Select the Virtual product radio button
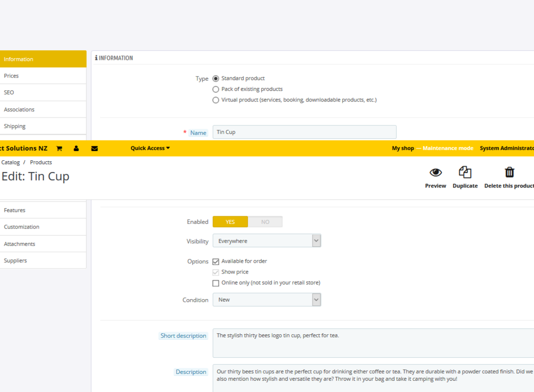534x392 pixels. (x=215, y=99)
